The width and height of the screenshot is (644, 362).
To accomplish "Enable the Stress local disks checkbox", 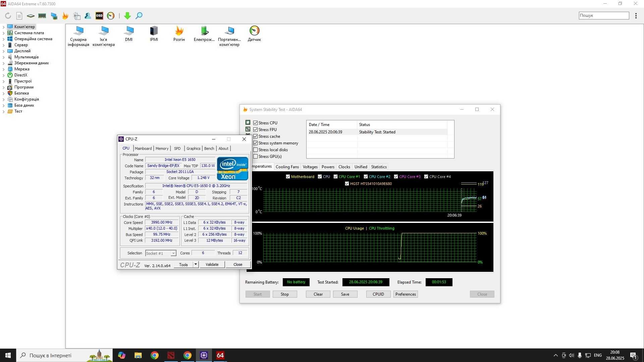I will click(x=256, y=150).
